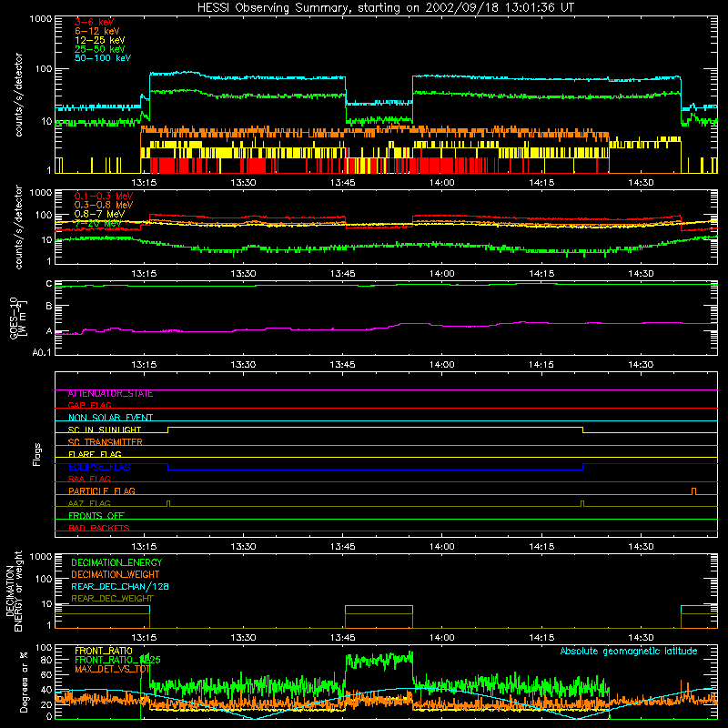Select the red 0.1-0.3 MeV legend label
Viewport: 728px width, 728px height.
pos(103,196)
